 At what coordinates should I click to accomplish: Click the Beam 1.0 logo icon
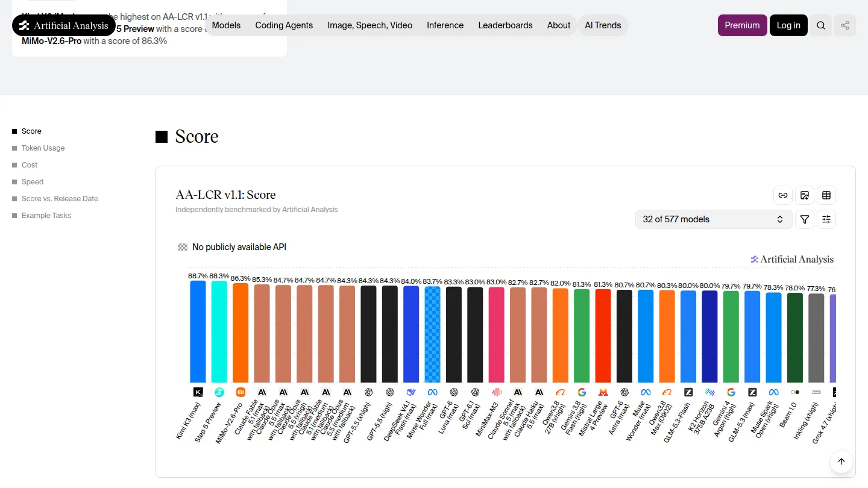pyautogui.click(x=795, y=392)
